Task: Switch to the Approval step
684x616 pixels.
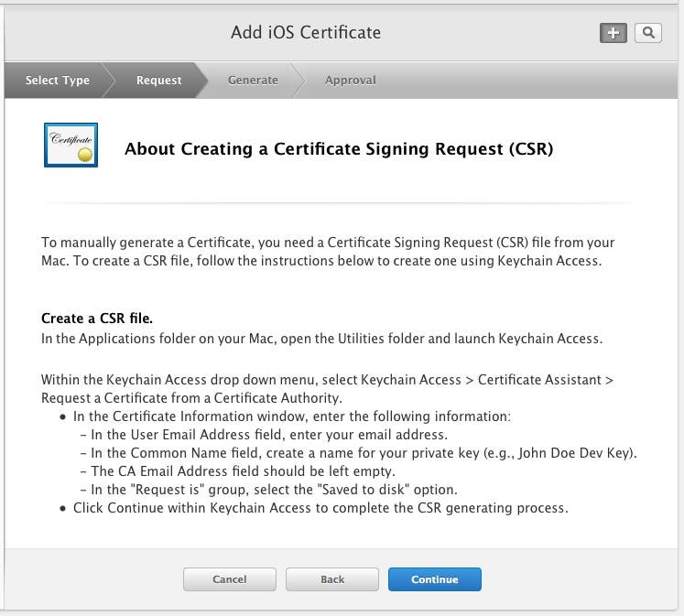Action: point(350,81)
